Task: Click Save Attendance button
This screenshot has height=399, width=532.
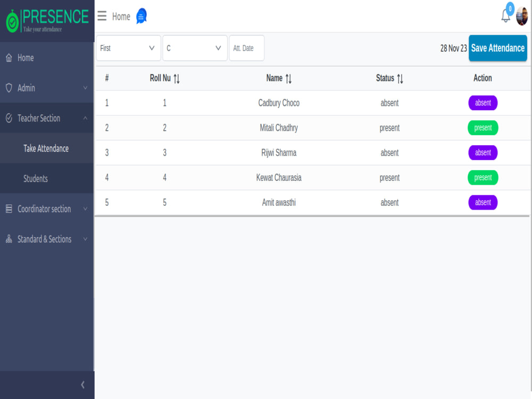Action: click(x=498, y=48)
